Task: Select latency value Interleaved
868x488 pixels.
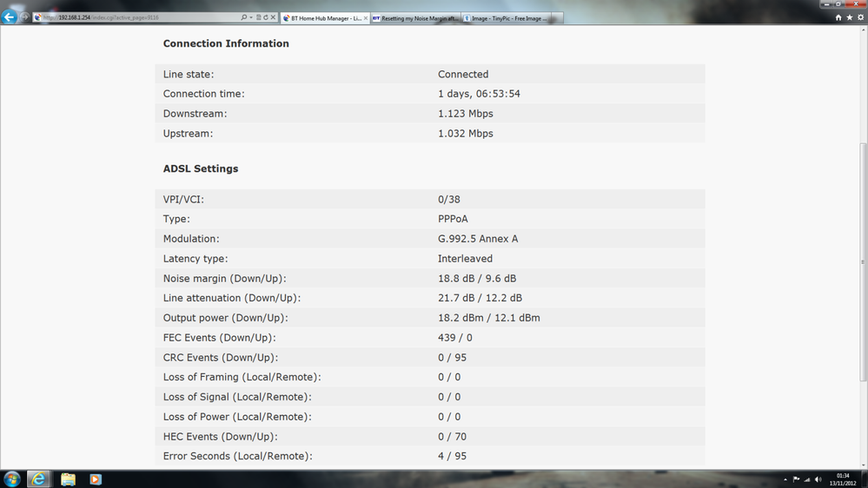Action: (x=465, y=259)
